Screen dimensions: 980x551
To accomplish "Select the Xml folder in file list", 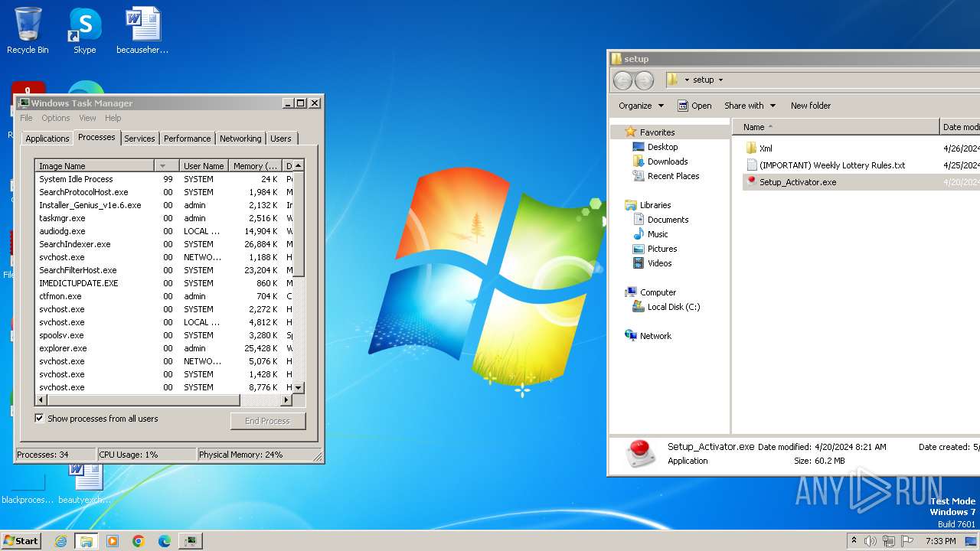I will (766, 148).
